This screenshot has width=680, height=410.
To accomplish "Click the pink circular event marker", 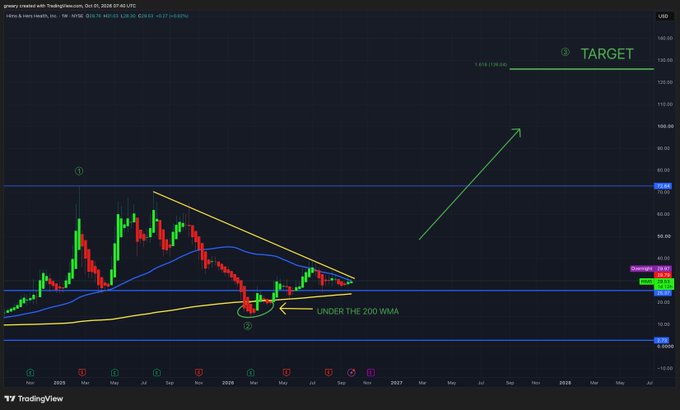I will coord(351,372).
